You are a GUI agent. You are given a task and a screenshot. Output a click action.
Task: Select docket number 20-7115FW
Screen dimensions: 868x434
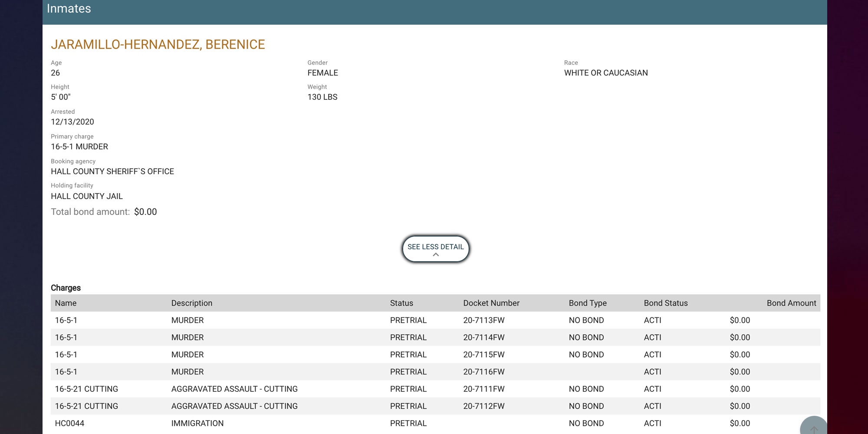coord(484,355)
